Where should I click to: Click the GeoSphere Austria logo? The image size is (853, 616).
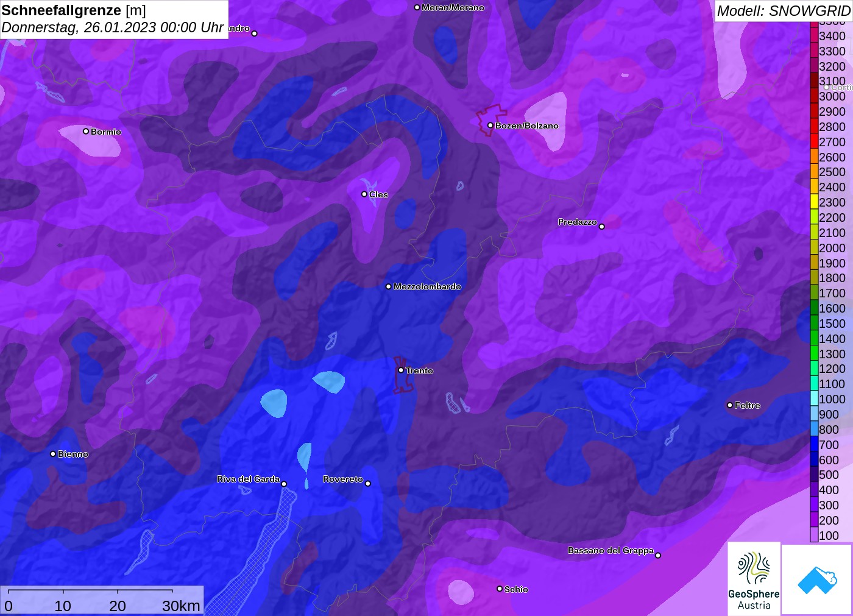754,579
